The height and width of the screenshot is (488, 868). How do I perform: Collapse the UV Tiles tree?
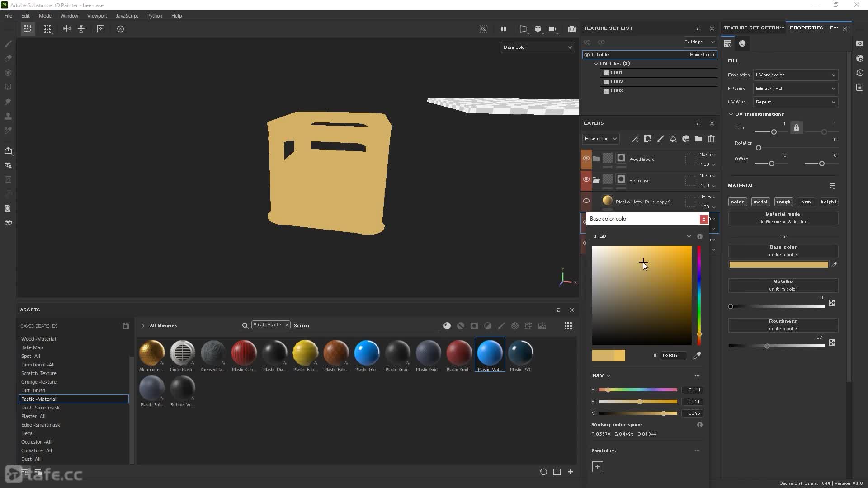[x=596, y=64]
